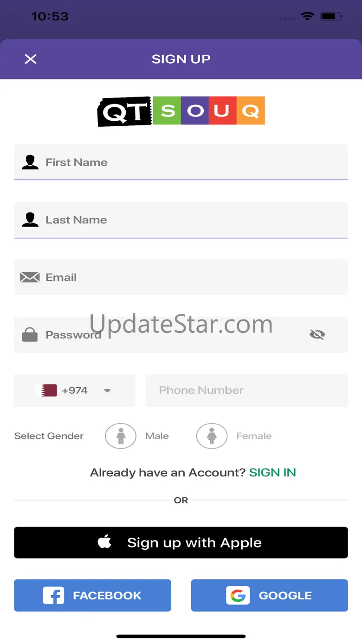Image resolution: width=362 pixels, height=644 pixels.
Task: Tap the Qatar flag icon
Action: (46, 390)
